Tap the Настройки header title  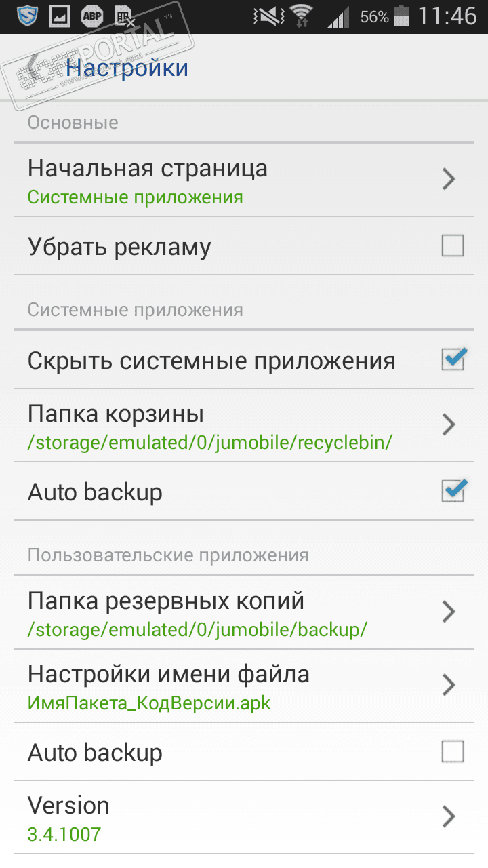127,68
